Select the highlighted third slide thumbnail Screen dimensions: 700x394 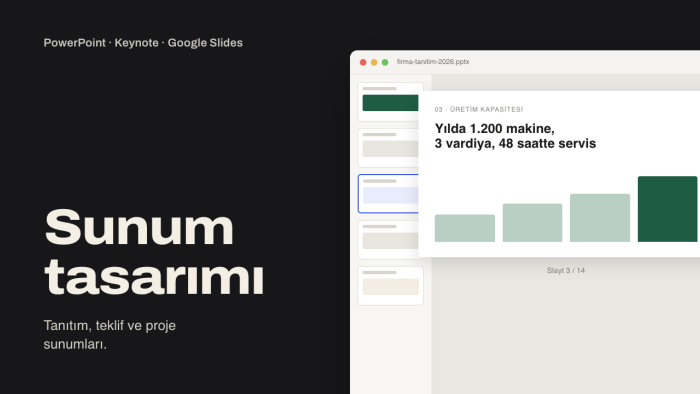click(388, 194)
